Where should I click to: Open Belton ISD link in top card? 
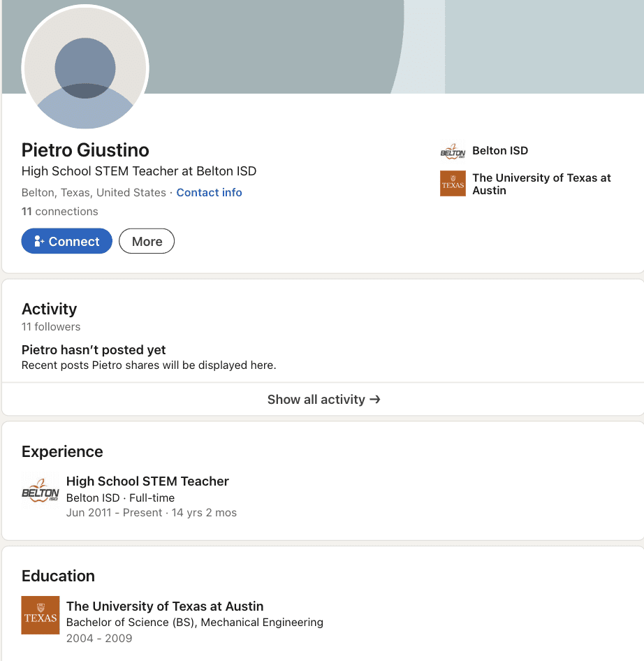(x=500, y=151)
